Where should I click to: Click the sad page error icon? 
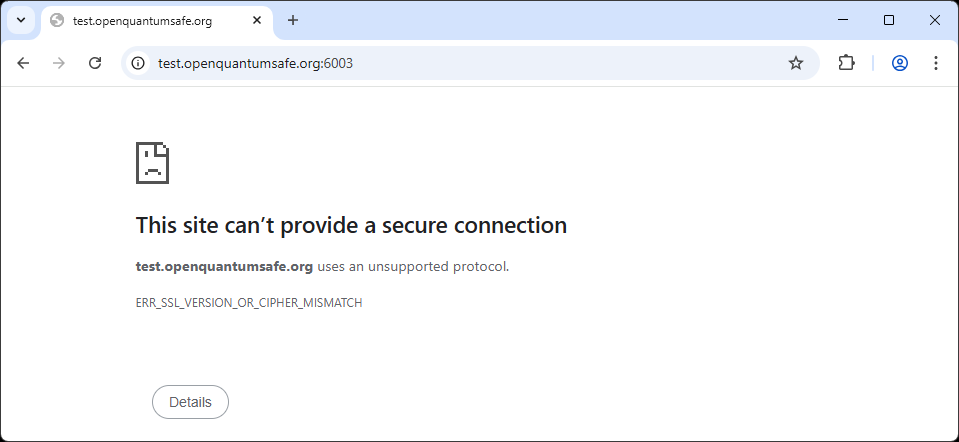152,162
